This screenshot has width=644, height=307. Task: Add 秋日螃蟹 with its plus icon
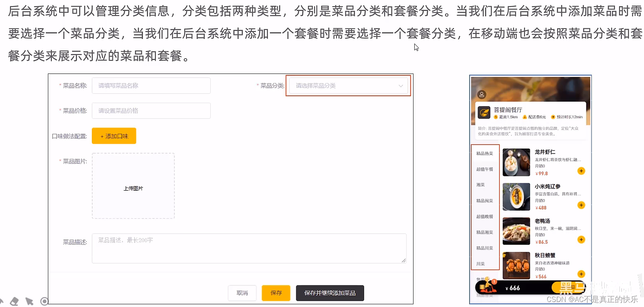point(581,274)
